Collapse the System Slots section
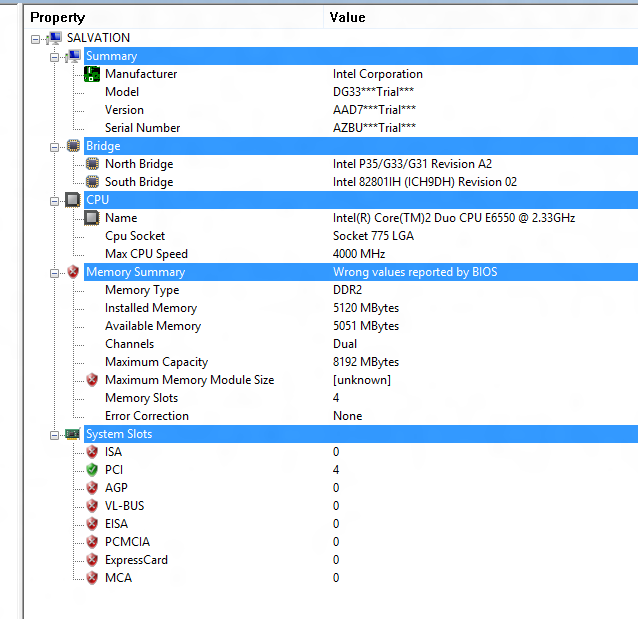 pos(55,435)
